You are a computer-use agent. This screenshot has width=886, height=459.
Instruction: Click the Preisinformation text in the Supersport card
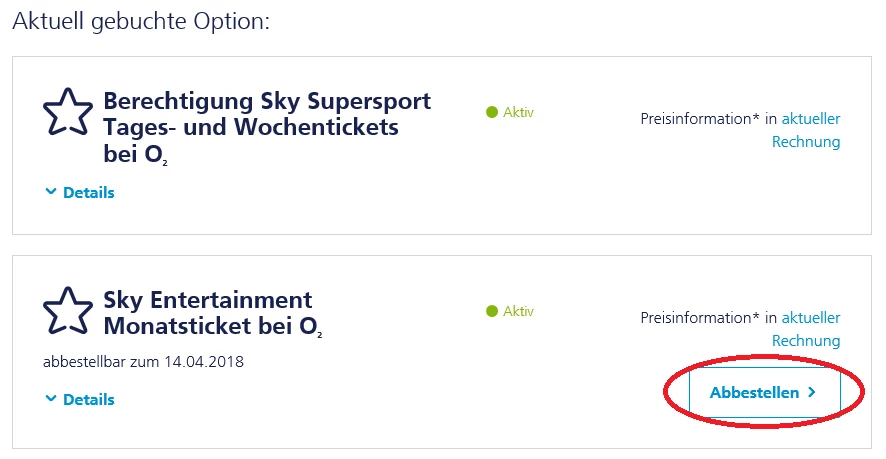click(701, 119)
